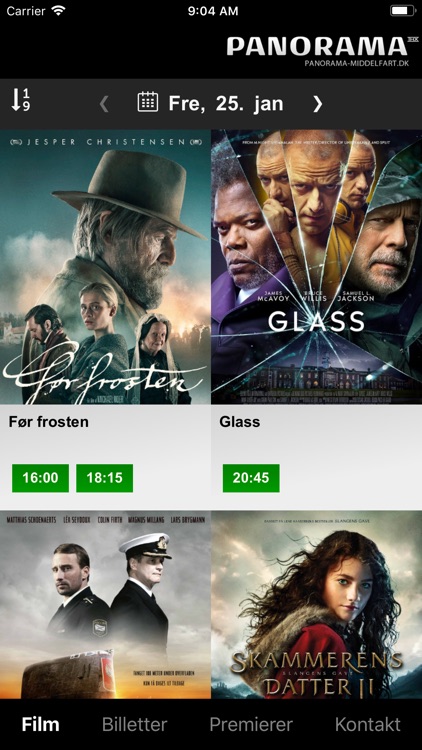This screenshot has width=422, height=750.
Task: Go to previous day with left chevron
Action: point(104,103)
